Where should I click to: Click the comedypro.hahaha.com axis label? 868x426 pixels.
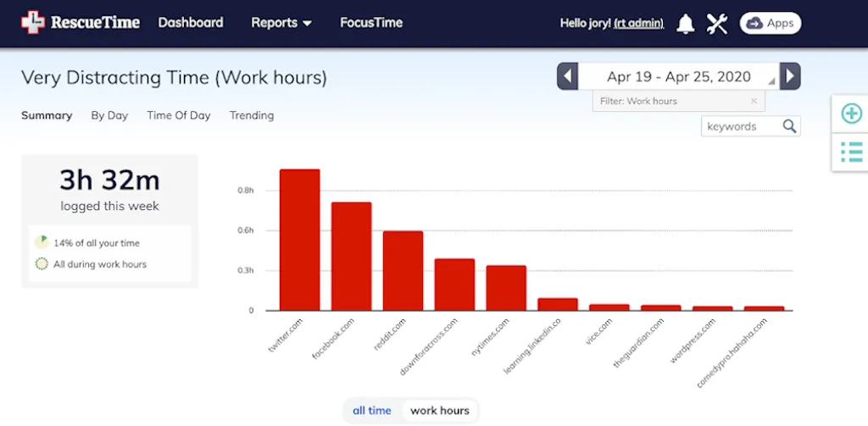732,352
